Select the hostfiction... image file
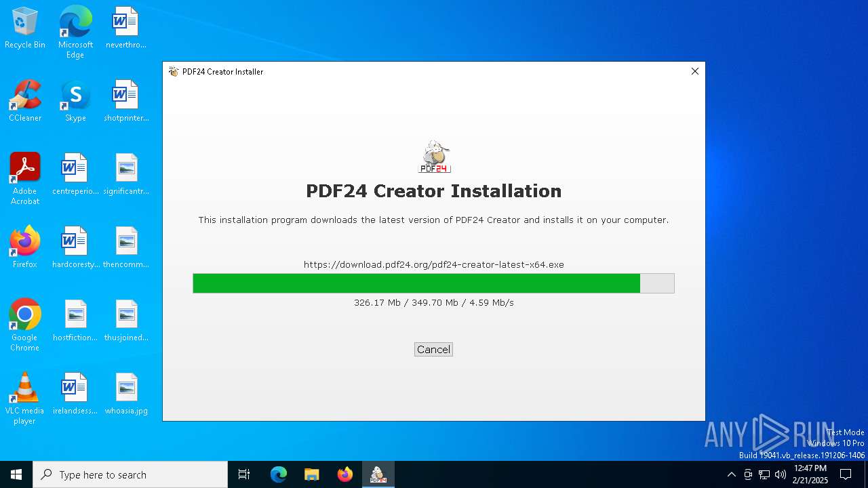This screenshot has width=868, height=488. (75, 321)
